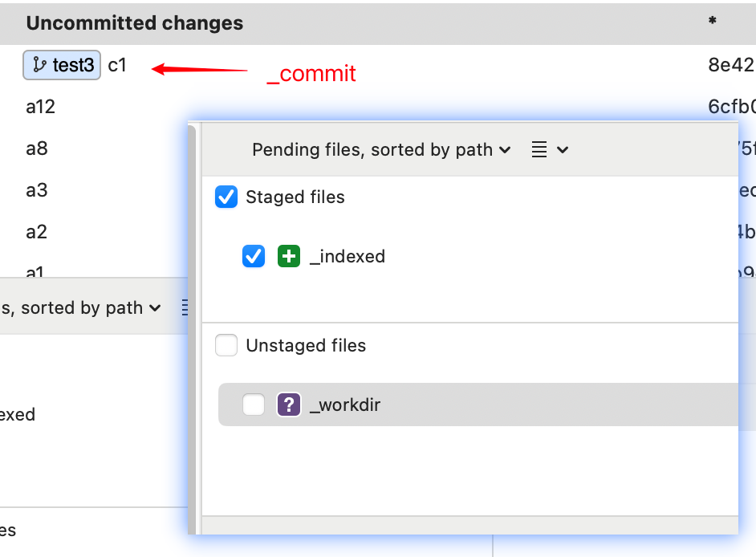Image resolution: width=756 pixels, height=557 pixels.
Task: Select the a8 commit row
Action: coord(37,148)
